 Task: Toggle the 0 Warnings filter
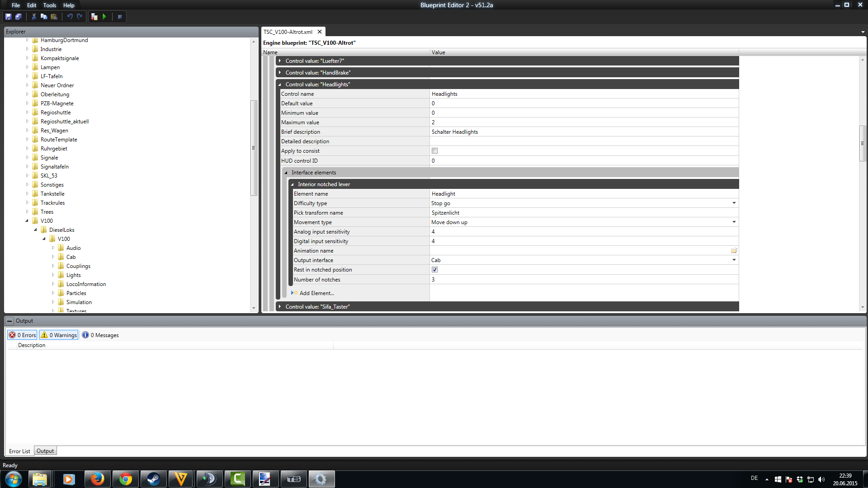coord(59,335)
